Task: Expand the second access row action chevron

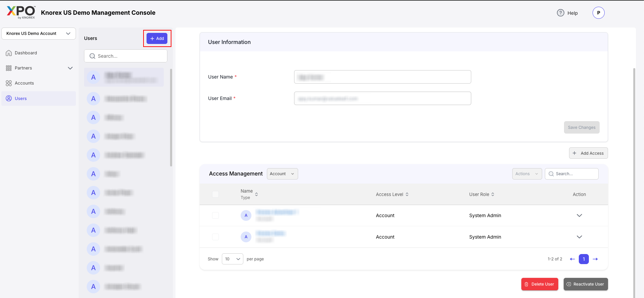Action: pos(579,237)
